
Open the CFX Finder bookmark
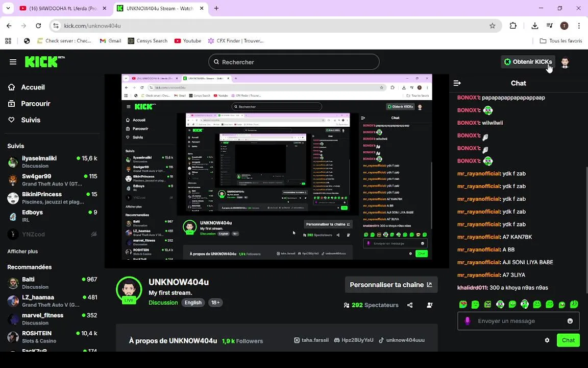pyautogui.click(x=236, y=40)
